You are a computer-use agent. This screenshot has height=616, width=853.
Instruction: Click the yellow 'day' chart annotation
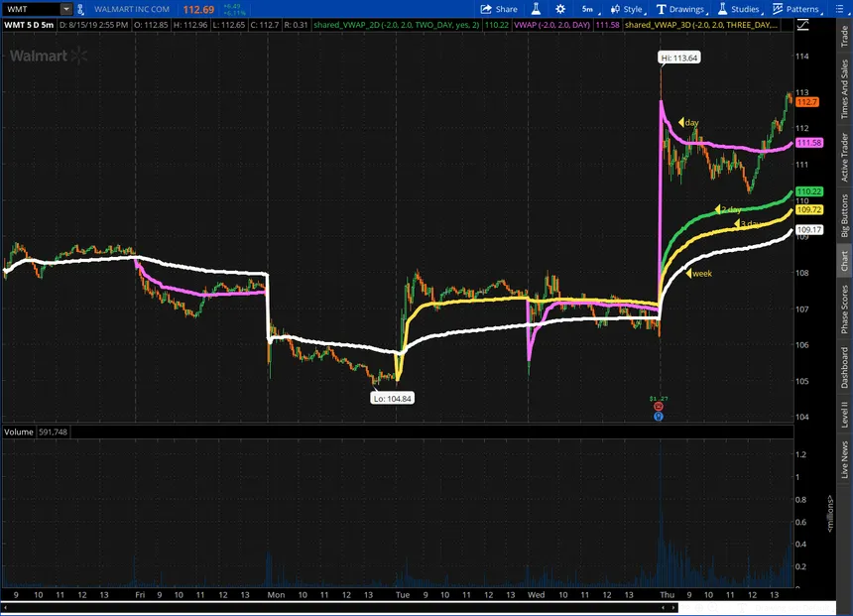click(688, 122)
